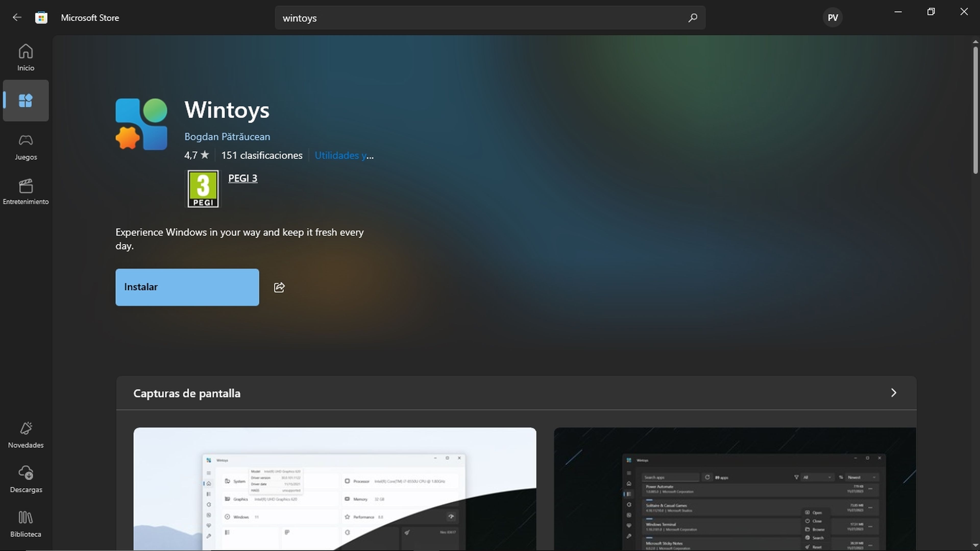Open publisher Bogdan Pătrăucean link
Image resolution: width=980 pixels, height=551 pixels.
[x=227, y=137]
